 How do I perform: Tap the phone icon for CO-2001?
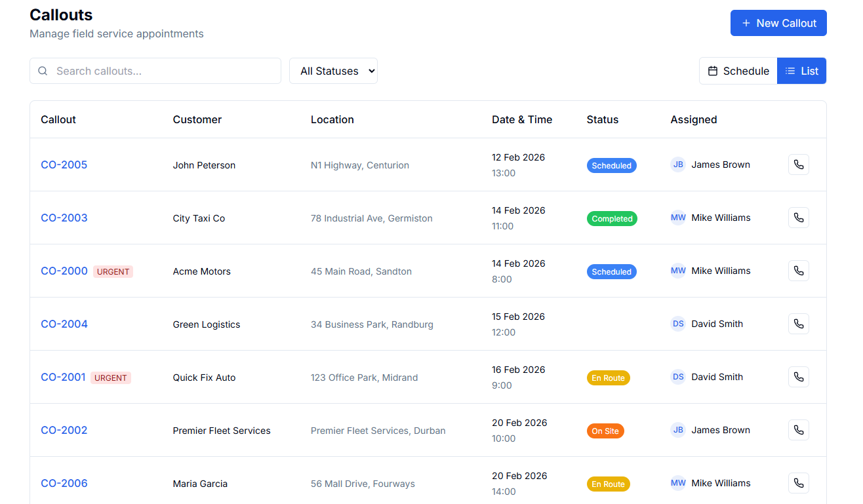point(798,377)
